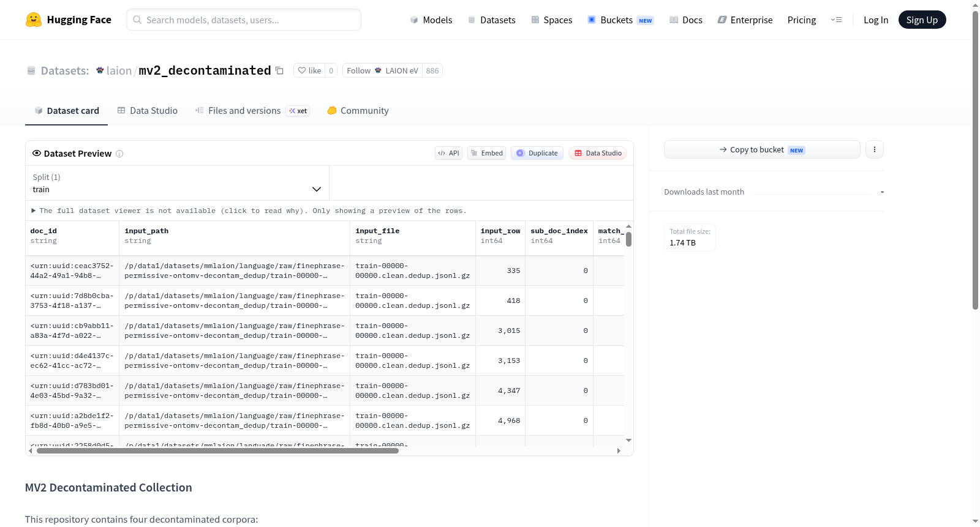980x527 pixels.
Task: Expand the full dataset viewer notice
Action: pyautogui.click(x=249, y=211)
